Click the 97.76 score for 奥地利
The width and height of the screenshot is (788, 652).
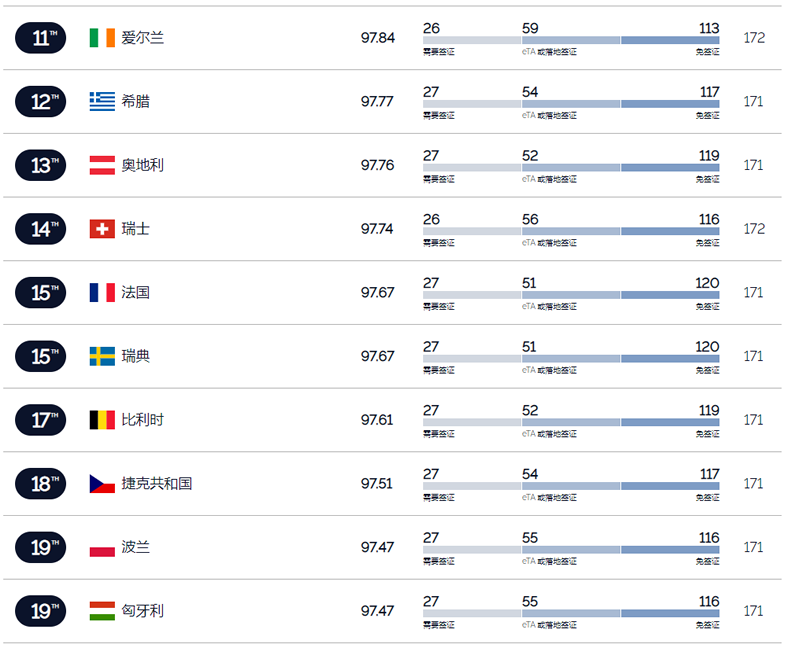tap(377, 165)
